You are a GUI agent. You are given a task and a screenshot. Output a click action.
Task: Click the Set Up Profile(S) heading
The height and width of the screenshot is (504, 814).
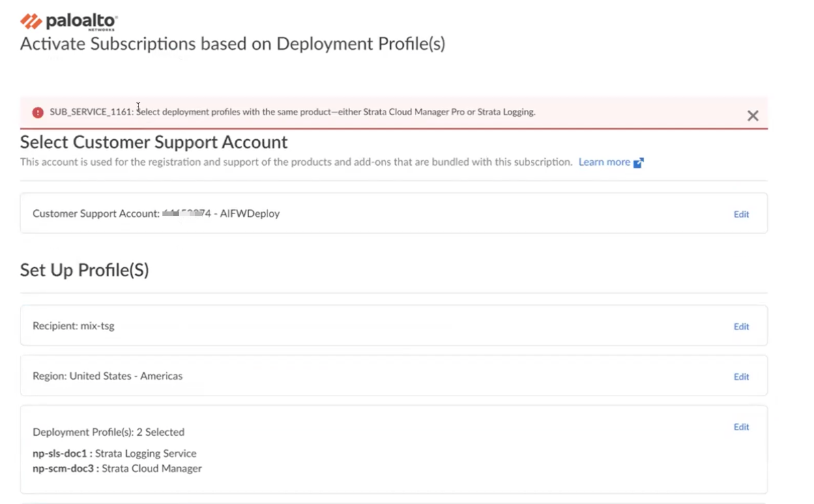click(x=85, y=270)
